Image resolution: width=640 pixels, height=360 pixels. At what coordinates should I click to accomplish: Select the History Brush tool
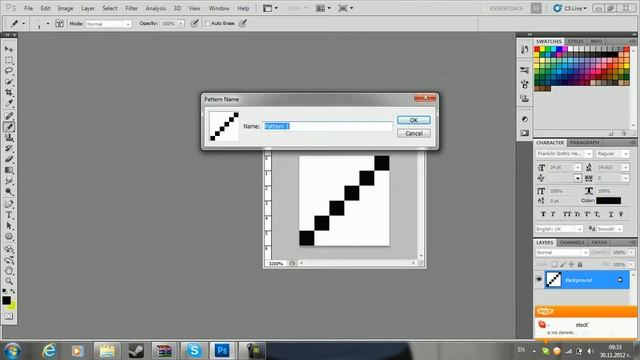(x=9, y=148)
